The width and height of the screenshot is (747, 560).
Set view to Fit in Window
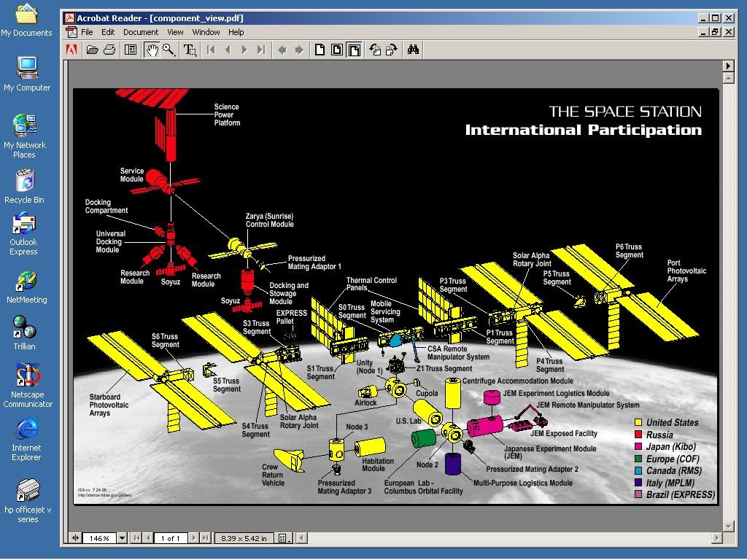[x=337, y=50]
